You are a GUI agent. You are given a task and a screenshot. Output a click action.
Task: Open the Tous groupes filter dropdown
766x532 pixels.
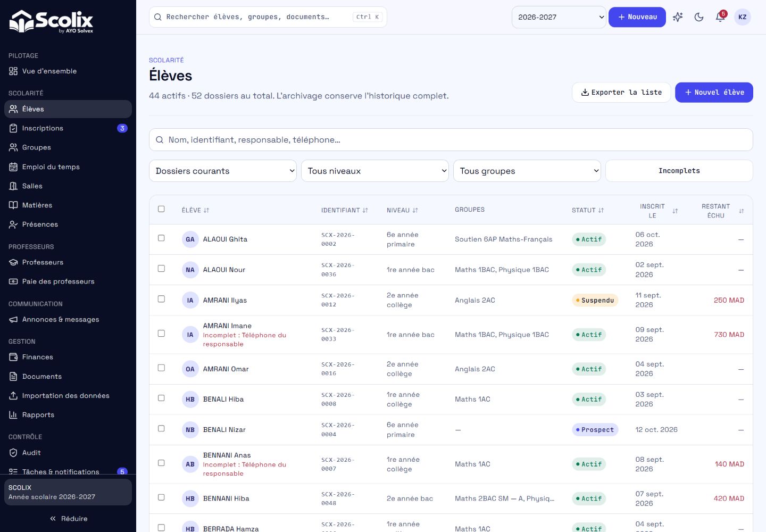point(527,171)
